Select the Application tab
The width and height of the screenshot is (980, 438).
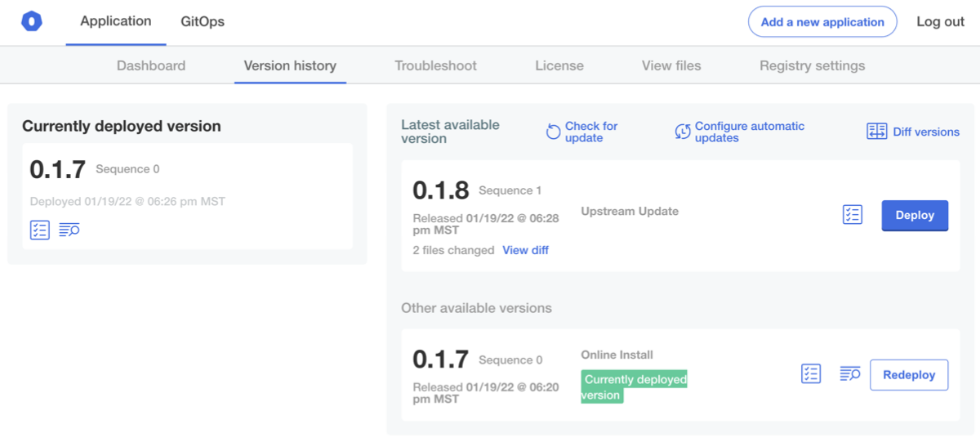point(115,21)
